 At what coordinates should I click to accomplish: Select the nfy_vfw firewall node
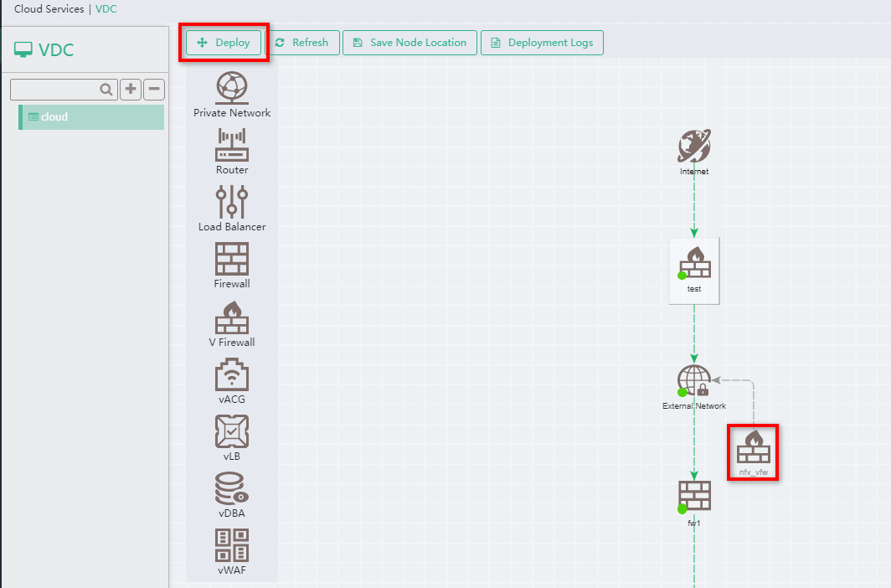752,451
